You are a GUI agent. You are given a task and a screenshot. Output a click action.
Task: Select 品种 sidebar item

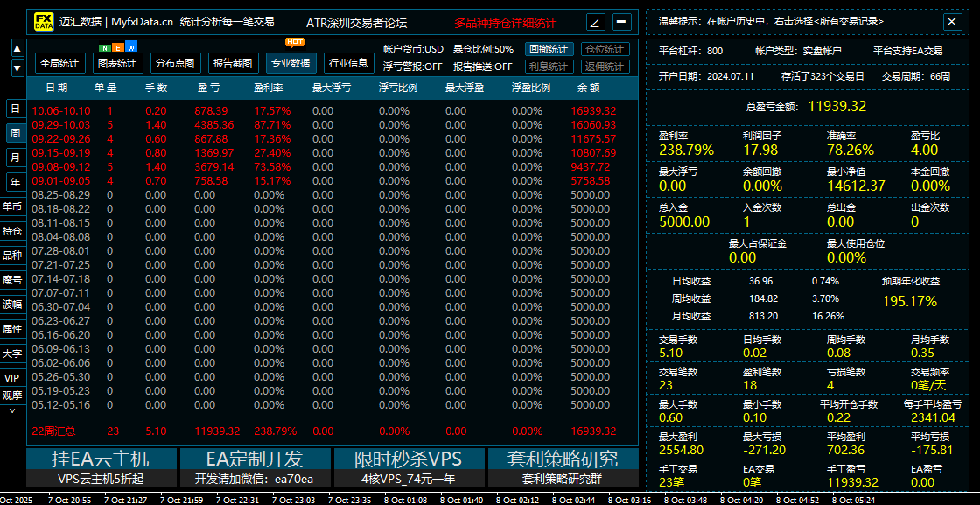(12, 255)
